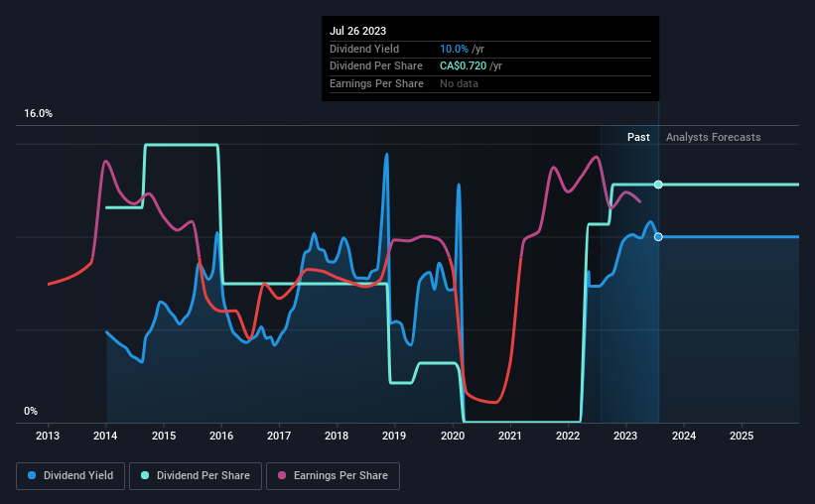Select the Analysts Forecasts label
The image size is (815, 504).
pos(713,137)
